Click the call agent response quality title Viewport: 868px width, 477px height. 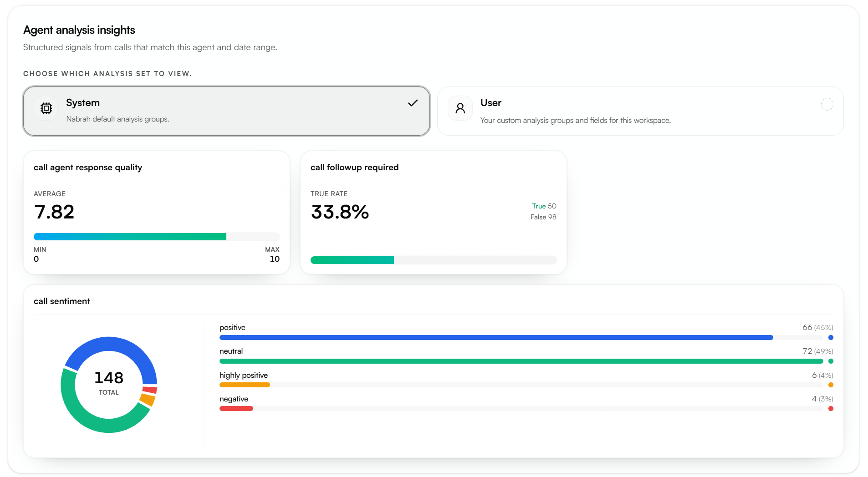click(88, 167)
